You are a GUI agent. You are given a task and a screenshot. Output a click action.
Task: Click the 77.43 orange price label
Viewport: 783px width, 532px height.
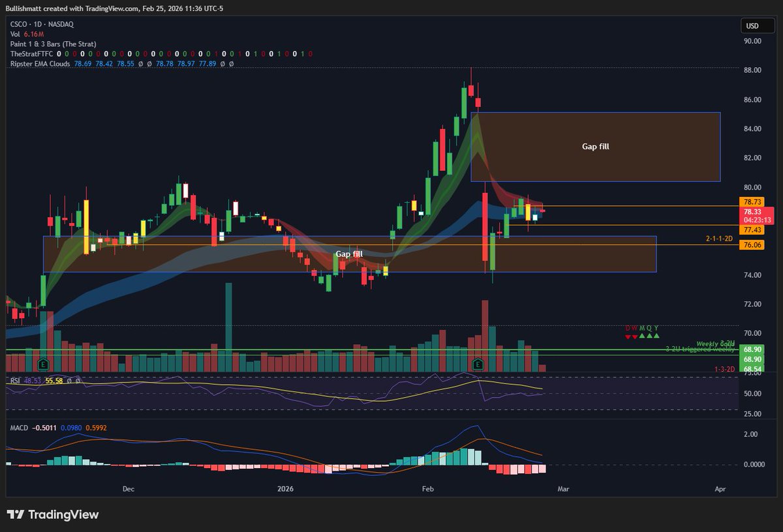click(751, 229)
